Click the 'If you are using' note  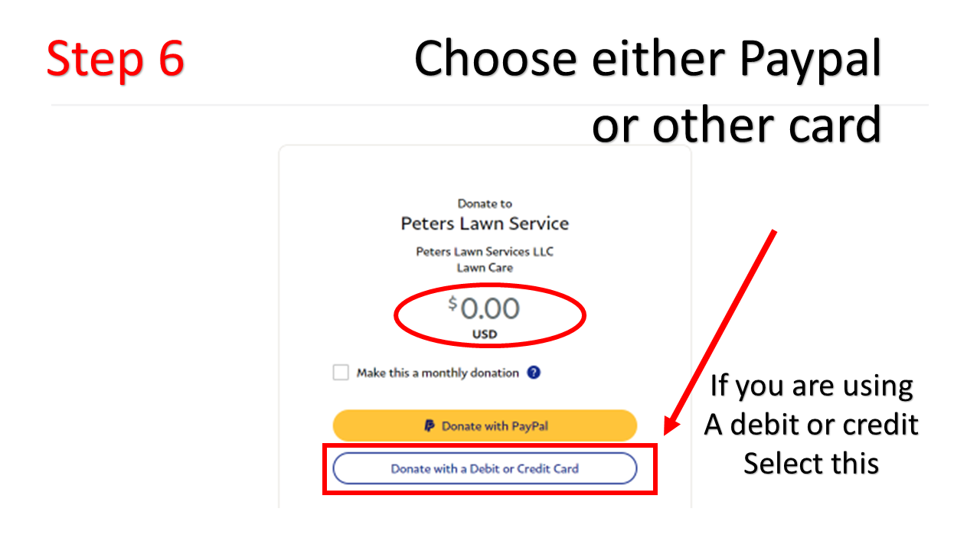[x=812, y=385]
